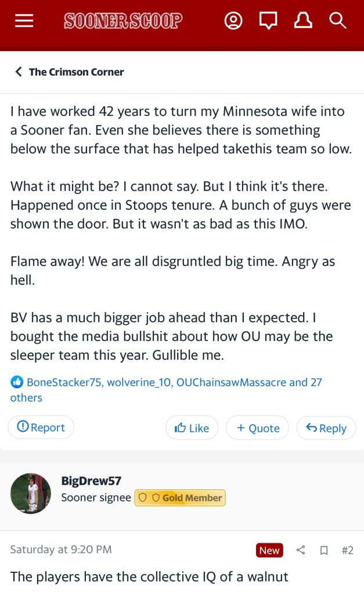Open the account profile icon

(233, 21)
